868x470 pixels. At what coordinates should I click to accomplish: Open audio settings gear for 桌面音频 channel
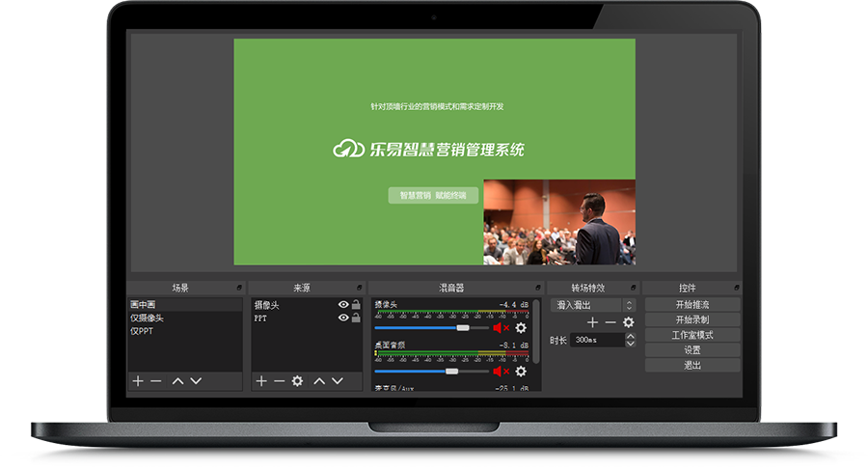coord(521,371)
